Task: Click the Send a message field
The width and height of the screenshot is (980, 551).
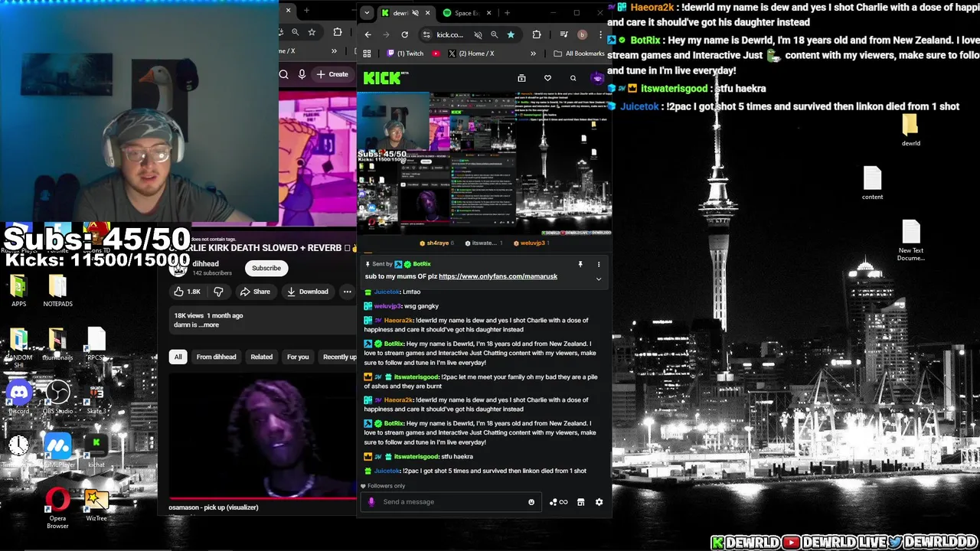Action: pos(452,502)
